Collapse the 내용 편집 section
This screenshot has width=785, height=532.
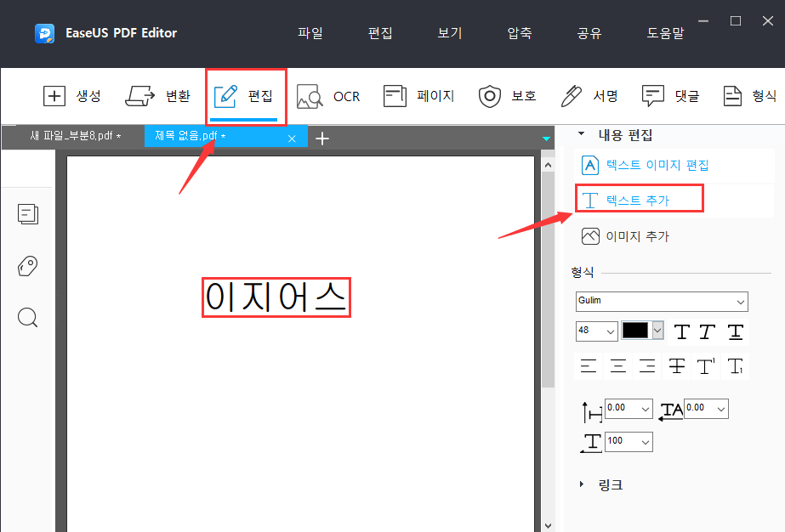point(582,135)
